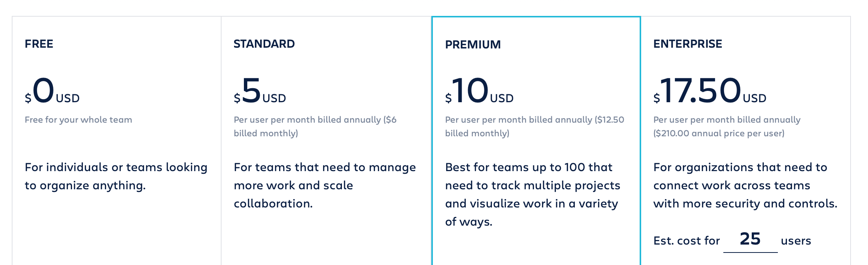
Task: Select the PREMIUM plan heading
Action: point(473,45)
